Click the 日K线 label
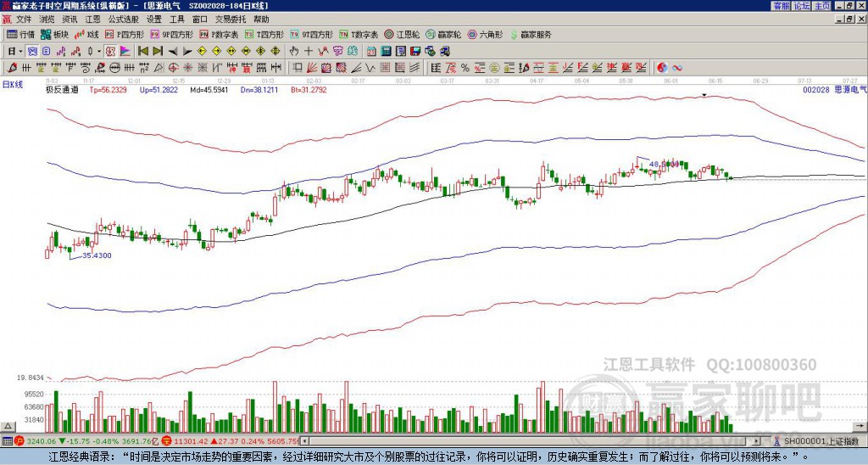The image size is (868, 465). (x=13, y=84)
